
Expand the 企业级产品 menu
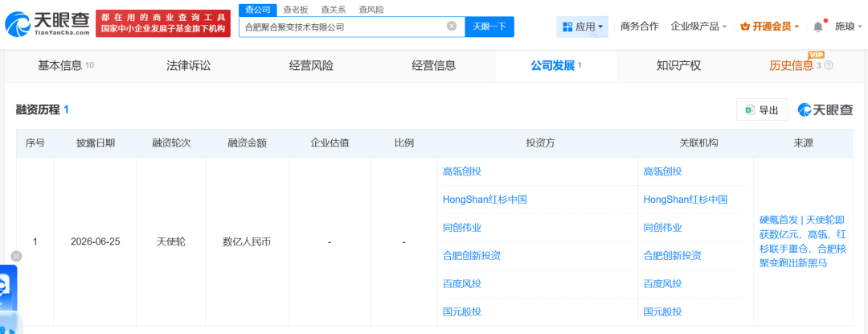pyautogui.click(x=698, y=26)
